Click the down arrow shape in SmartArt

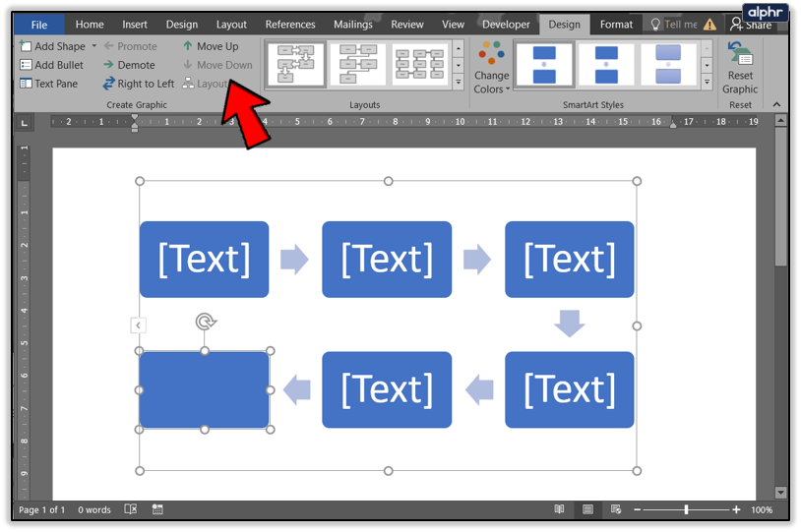coord(570,324)
